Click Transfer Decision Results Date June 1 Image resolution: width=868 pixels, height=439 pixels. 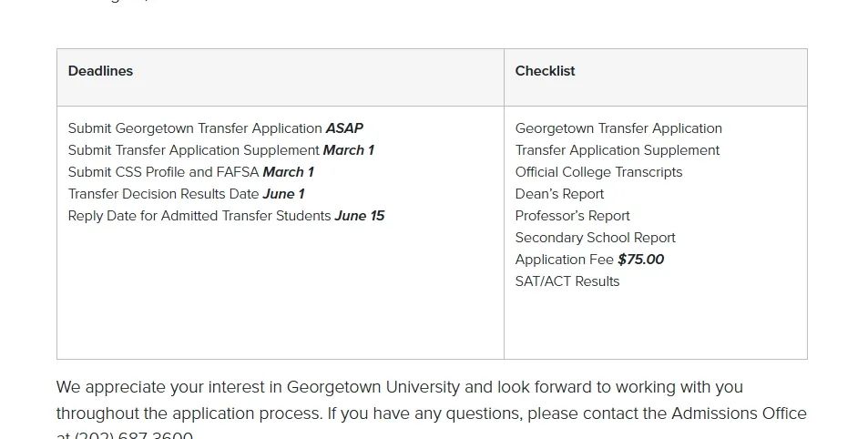pyautogui.click(x=186, y=194)
